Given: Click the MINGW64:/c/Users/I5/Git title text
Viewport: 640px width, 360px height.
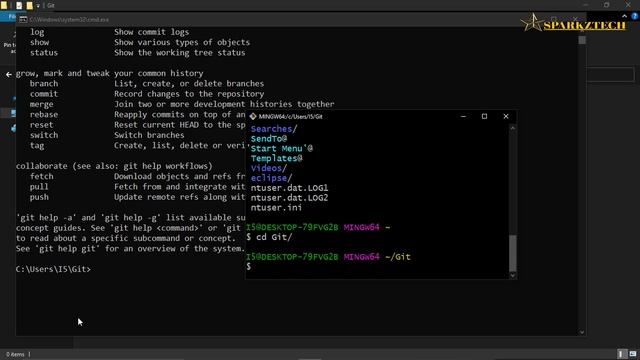Looking at the screenshot, I should click(x=291, y=116).
